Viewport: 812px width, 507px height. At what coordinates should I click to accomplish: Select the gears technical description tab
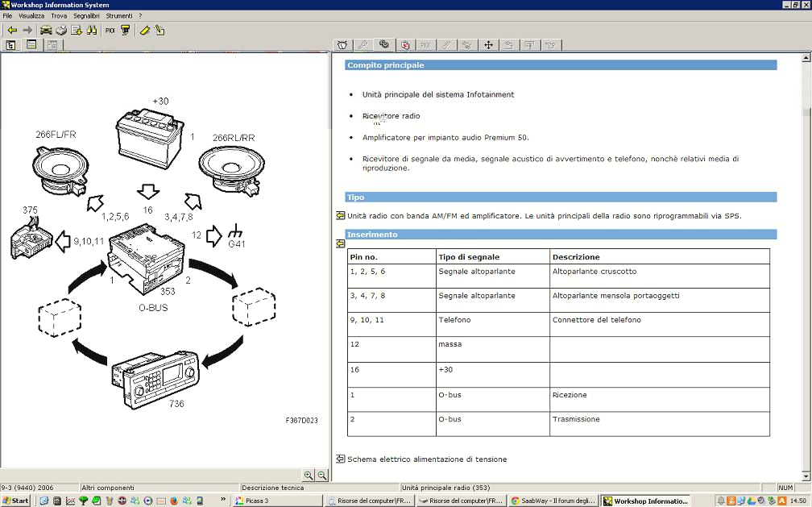pos(383,44)
